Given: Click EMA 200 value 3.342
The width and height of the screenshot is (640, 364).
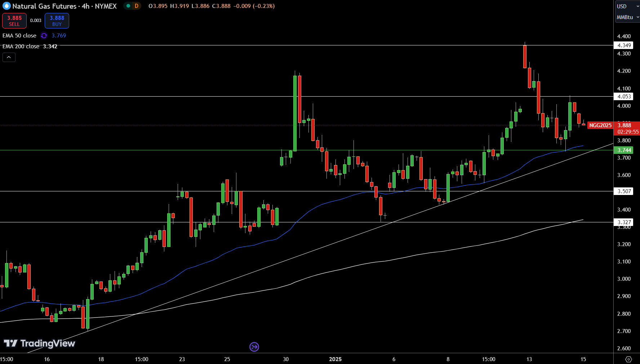Looking at the screenshot, I should click(x=50, y=46).
